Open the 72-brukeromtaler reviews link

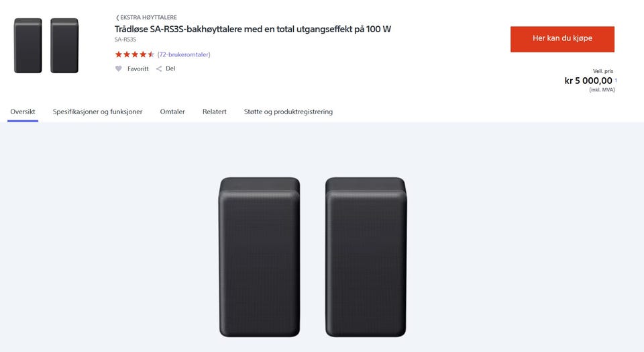pos(184,54)
